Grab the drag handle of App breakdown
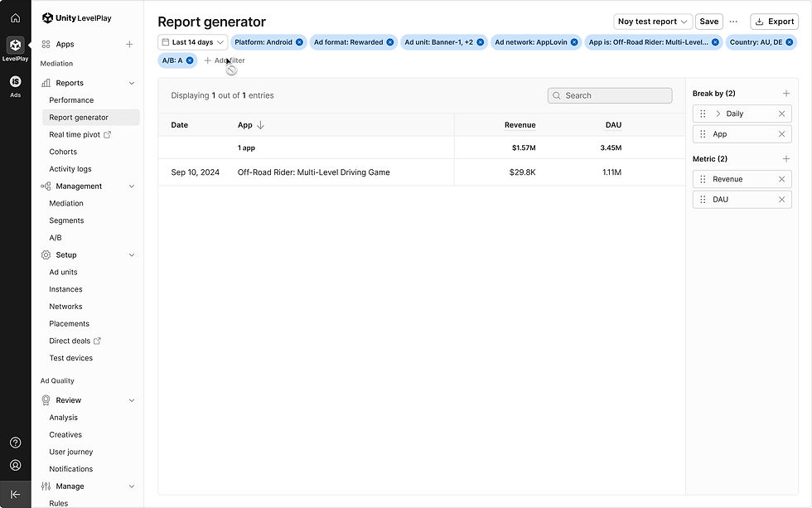 tap(703, 134)
